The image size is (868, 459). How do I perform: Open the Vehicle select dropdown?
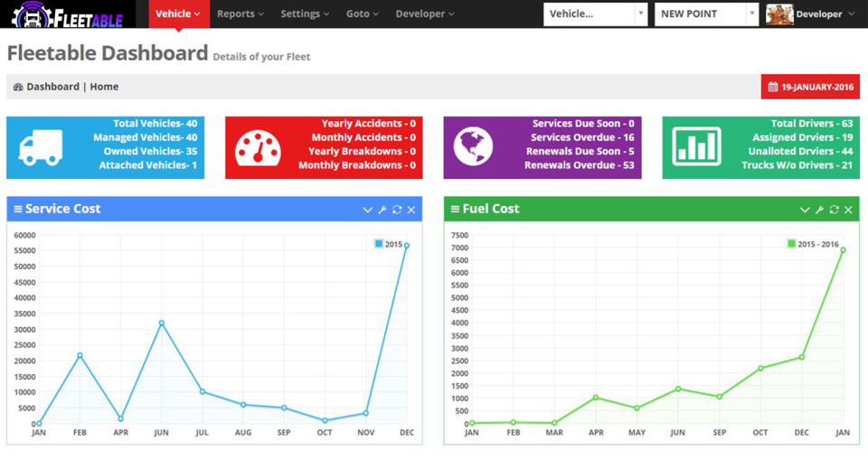pos(596,14)
